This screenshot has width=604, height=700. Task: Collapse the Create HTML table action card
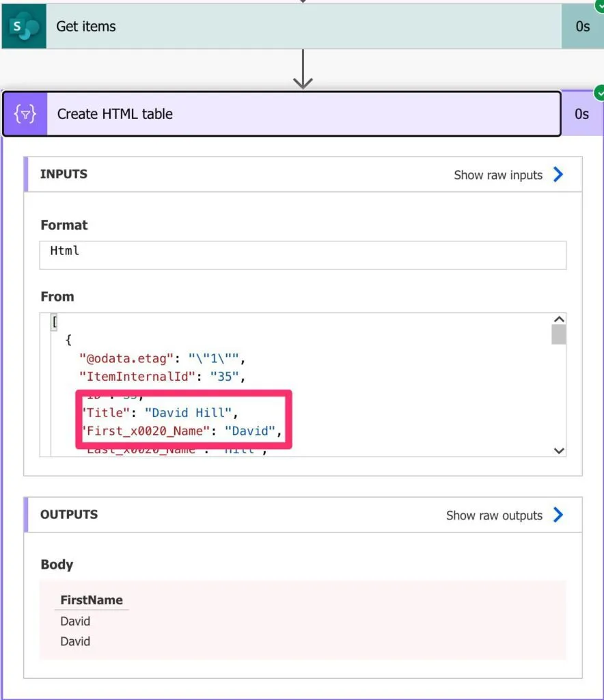(x=301, y=114)
